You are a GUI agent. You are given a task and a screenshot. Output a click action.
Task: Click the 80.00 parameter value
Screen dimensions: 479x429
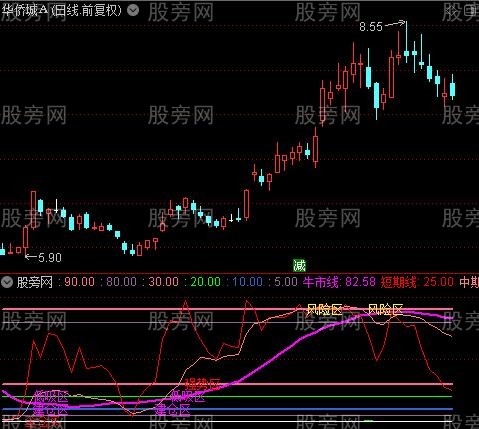pos(121,282)
